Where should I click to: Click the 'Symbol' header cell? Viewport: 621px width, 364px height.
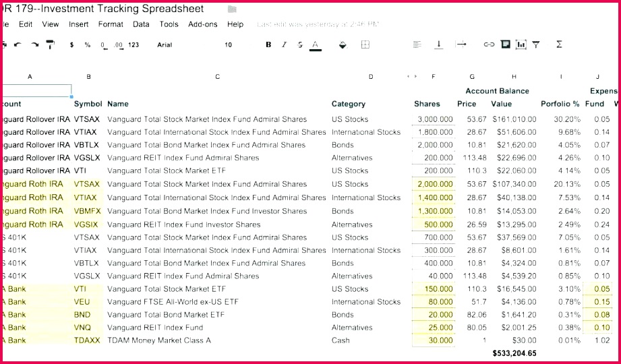(x=88, y=104)
